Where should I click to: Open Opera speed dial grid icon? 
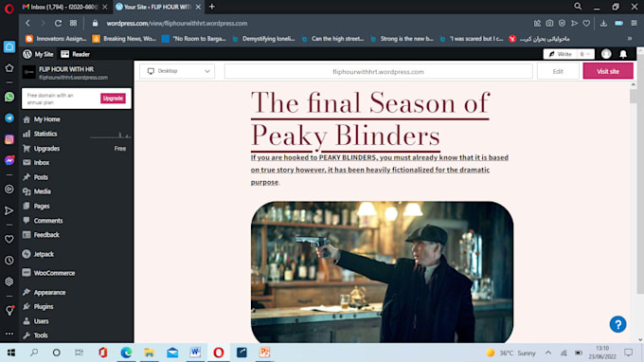tap(73, 24)
